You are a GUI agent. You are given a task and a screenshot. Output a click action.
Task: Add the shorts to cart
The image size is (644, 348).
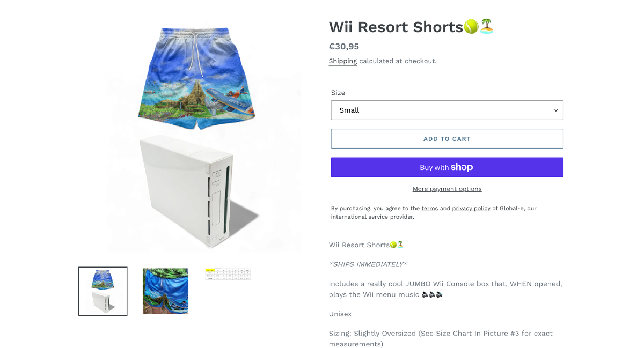coord(447,139)
